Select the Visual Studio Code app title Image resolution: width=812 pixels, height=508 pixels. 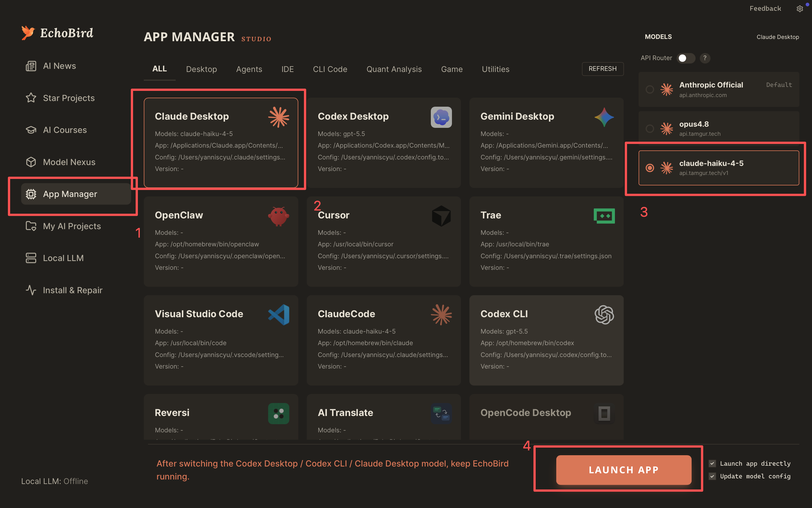pos(199,314)
